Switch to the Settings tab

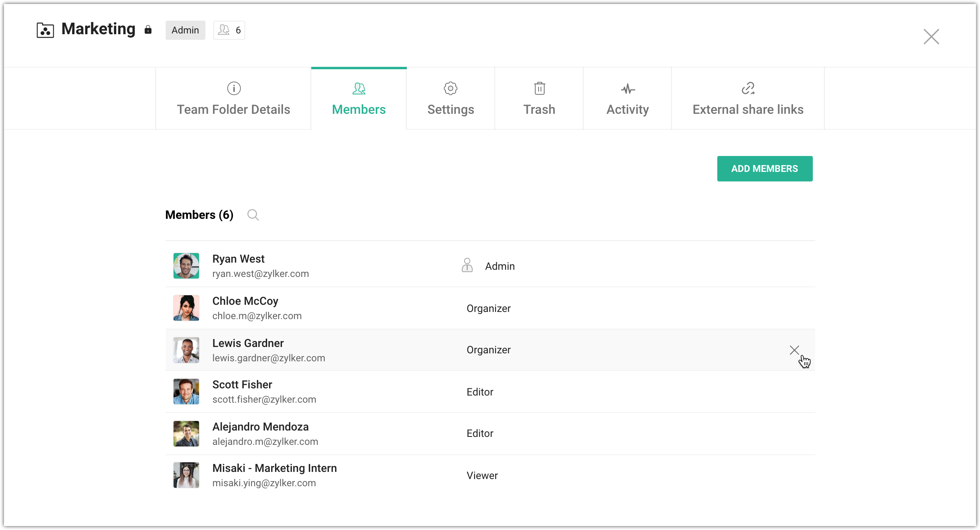coord(451,99)
